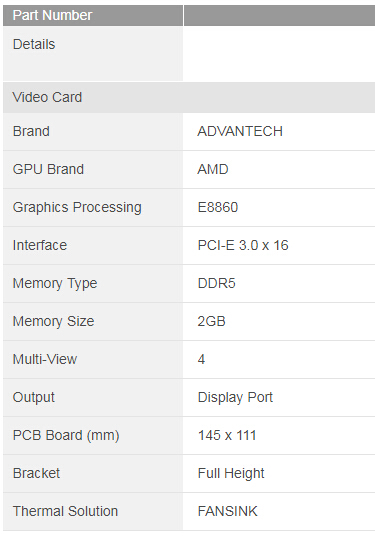Screen dimensions: 375x540
Task: Click the PCB Board (mm) label
Action: click(66, 435)
